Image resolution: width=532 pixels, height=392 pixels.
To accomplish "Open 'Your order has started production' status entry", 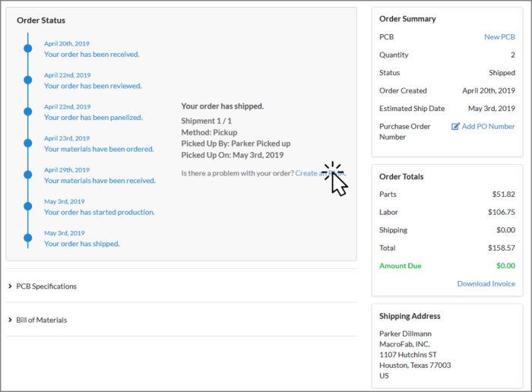I will click(100, 212).
